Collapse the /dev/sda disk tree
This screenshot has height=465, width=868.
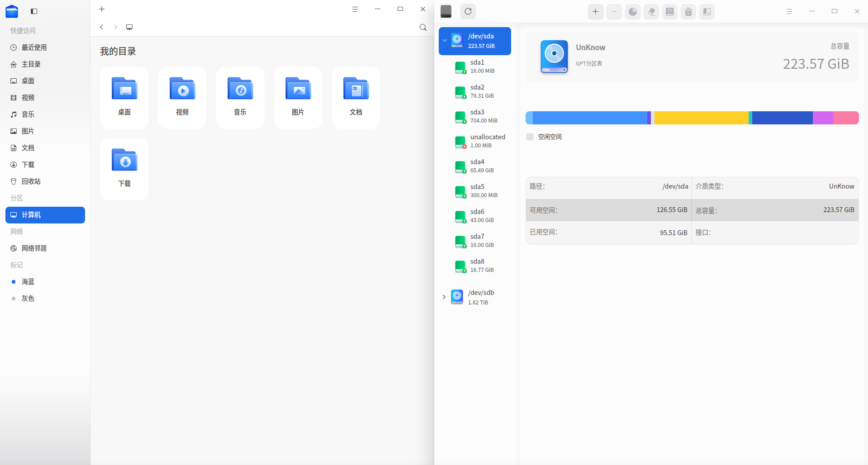(445, 41)
